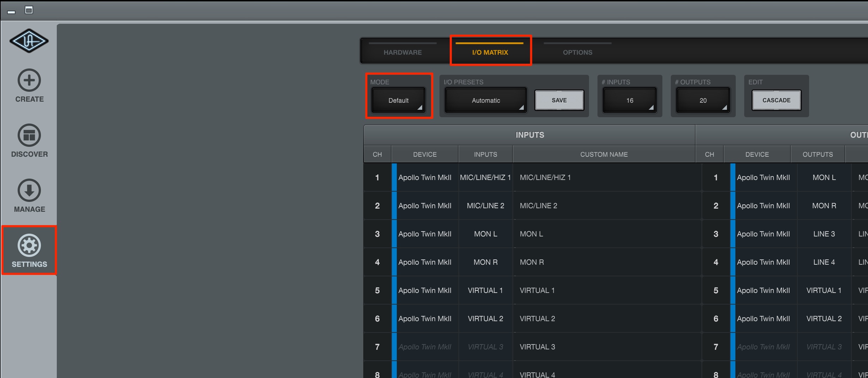Edit custom name MON L for input 3
This screenshot has width=868, height=378.
point(607,234)
